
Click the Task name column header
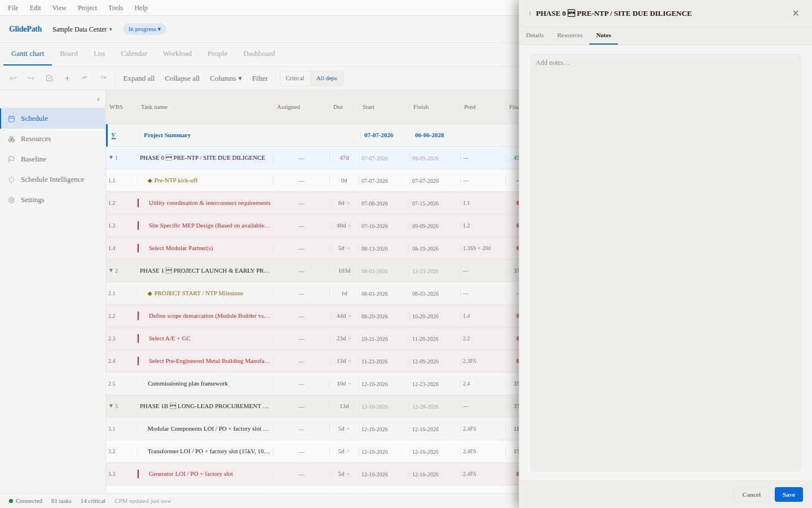click(x=154, y=107)
